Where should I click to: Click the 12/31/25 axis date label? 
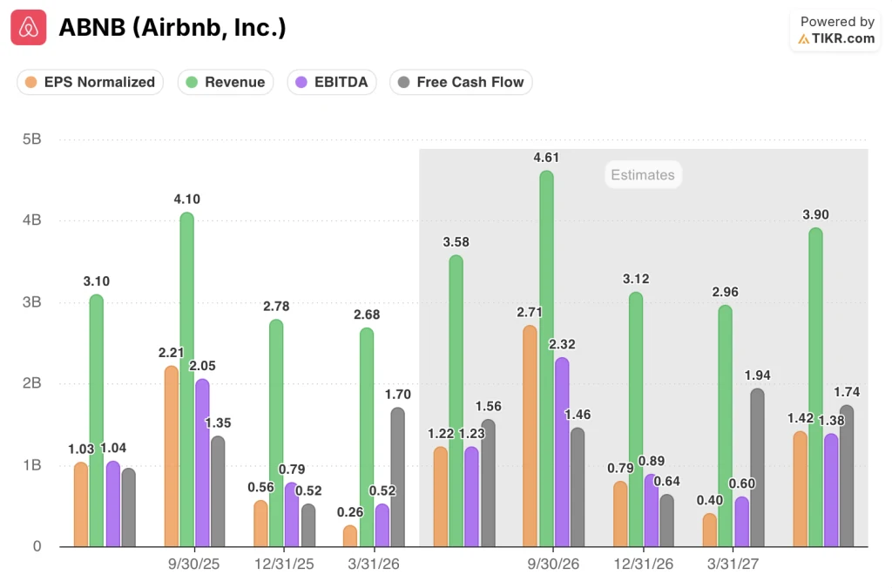click(x=284, y=564)
